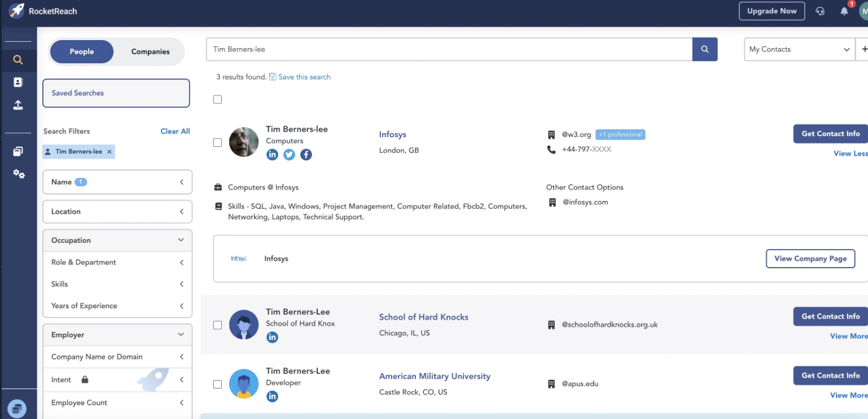Open LinkedIn icon in School of Hard Knocks row
The height and width of the screenshot is (419, 868).
[x=272, y=337]
